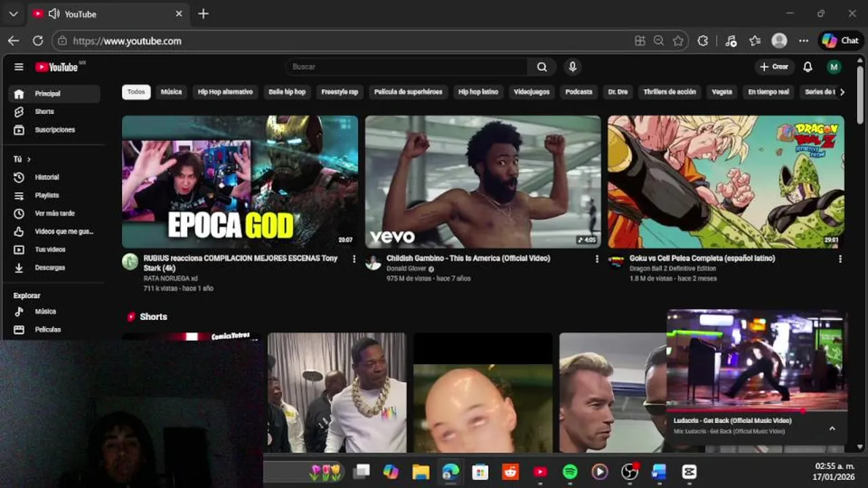The image size is (868, 488).
Task: Open the Copilot Chat button
Action: pyautogui.click(x=841, y=41)
